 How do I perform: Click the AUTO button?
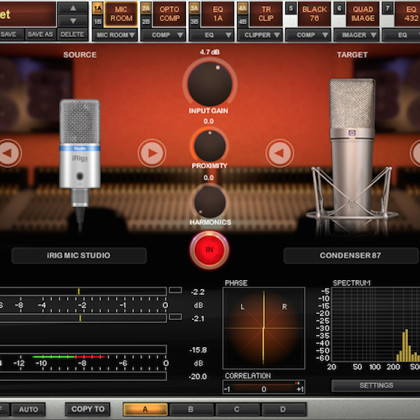(x=28, y=409)
